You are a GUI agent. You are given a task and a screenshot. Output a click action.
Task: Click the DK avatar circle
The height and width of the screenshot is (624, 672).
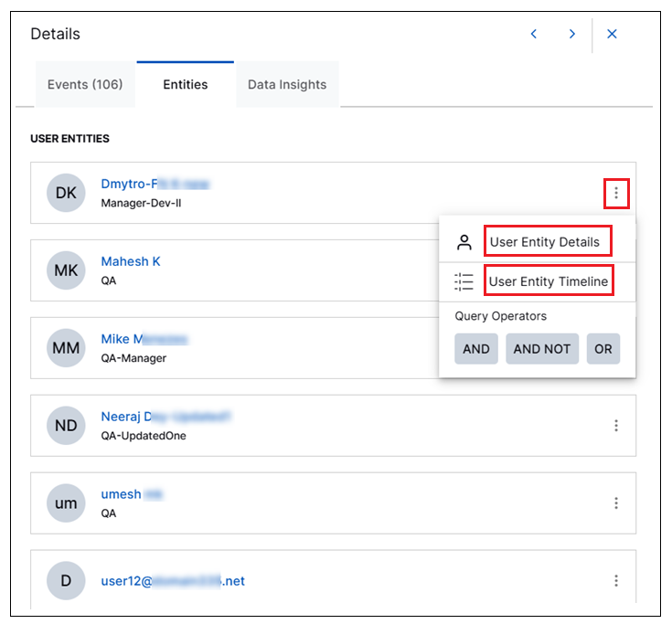point(66,193)
